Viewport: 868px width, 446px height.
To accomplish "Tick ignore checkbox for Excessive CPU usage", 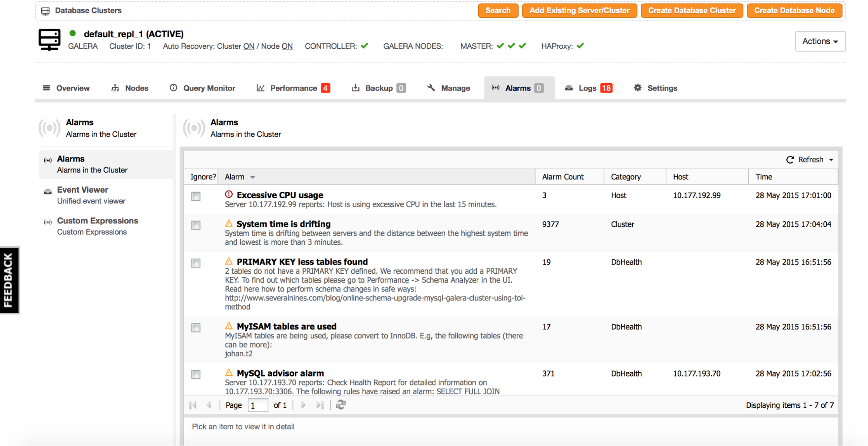I will (x=196, y=196).
